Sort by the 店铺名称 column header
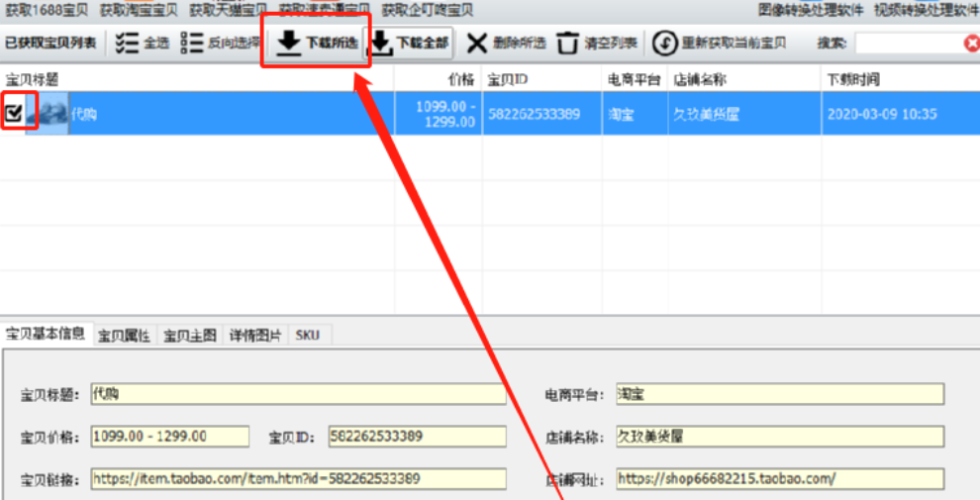The width and height of the screenshot is (980, 500). tap(744, 79)
